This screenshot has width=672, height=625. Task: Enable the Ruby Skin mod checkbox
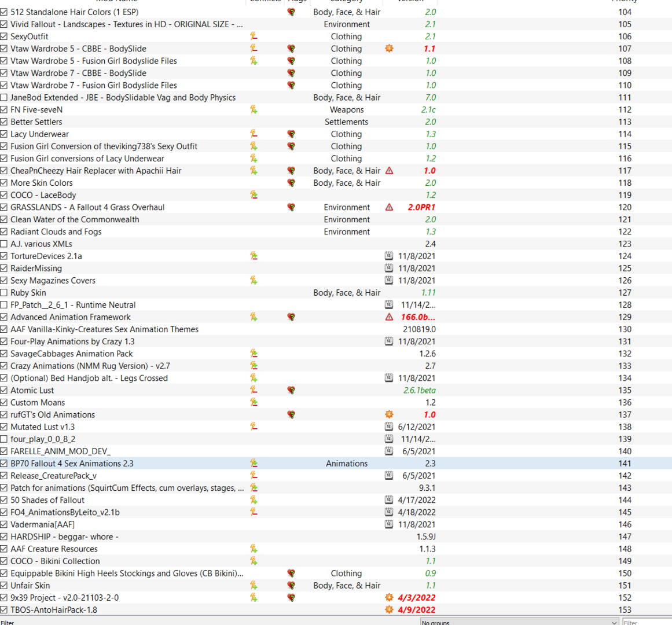4,293
